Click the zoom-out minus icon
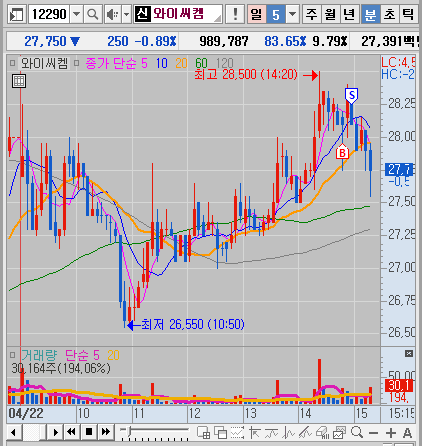This screenshot has height=446, width=422. (374, 433)
